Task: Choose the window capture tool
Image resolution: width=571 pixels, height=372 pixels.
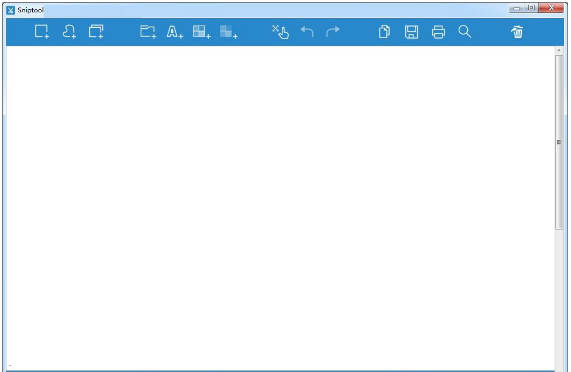Action: (x=96, y=32)
